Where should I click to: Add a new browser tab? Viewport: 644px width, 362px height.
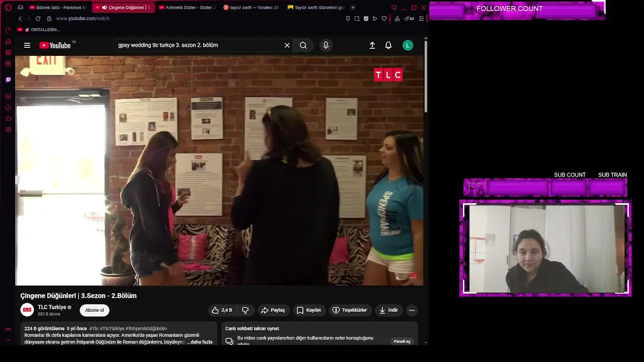click(x=353, y=8)
